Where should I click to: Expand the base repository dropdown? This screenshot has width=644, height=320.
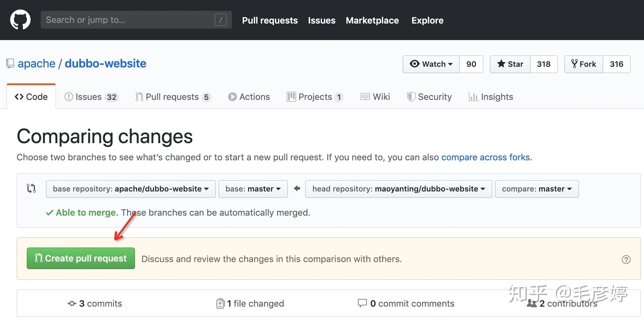tap(131, 189)
